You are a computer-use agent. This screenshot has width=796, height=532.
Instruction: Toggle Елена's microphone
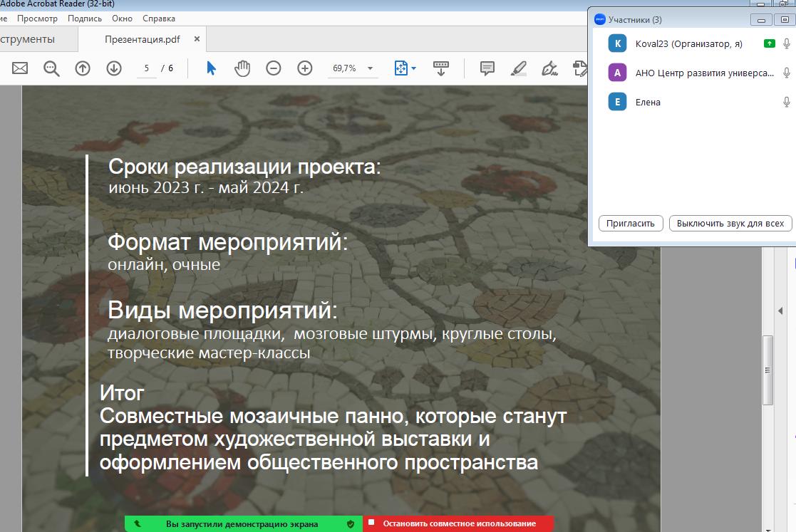[786, 102]
